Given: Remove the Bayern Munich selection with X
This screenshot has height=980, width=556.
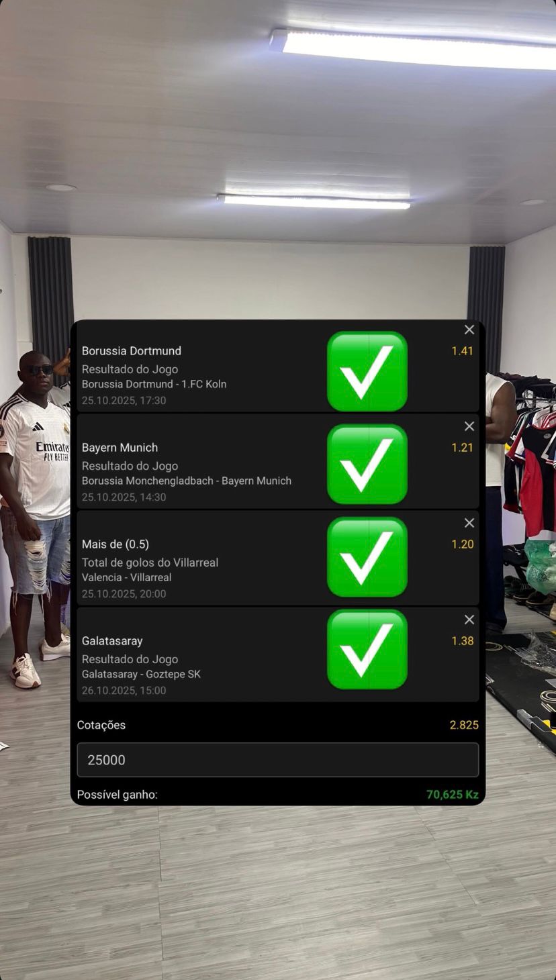Looking at the screenshot, I should (x=469, y=426).
